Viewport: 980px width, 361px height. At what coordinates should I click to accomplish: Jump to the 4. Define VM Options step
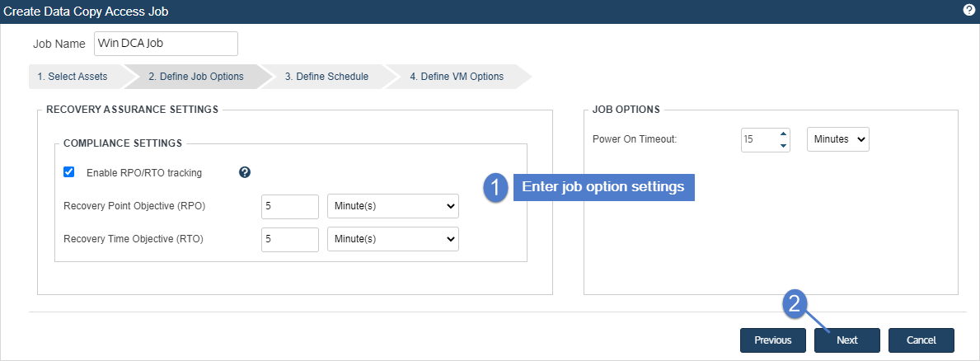(x=457, y=76)
